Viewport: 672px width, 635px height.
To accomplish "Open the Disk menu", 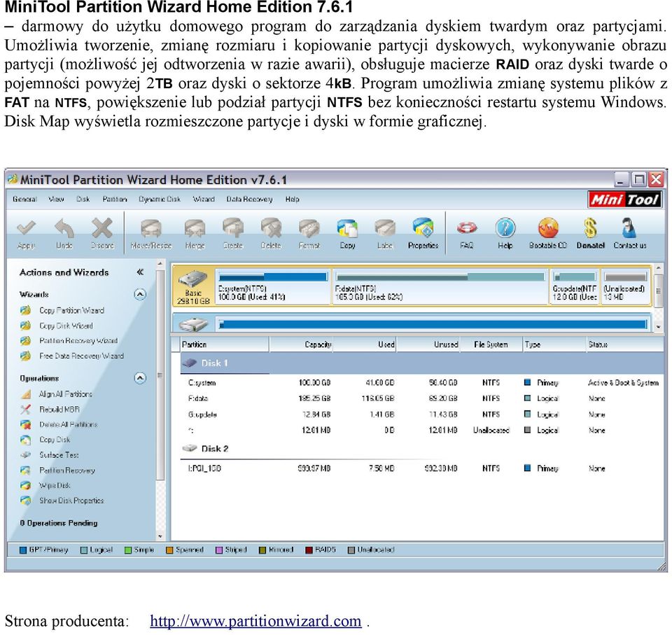I will point(83,200).
